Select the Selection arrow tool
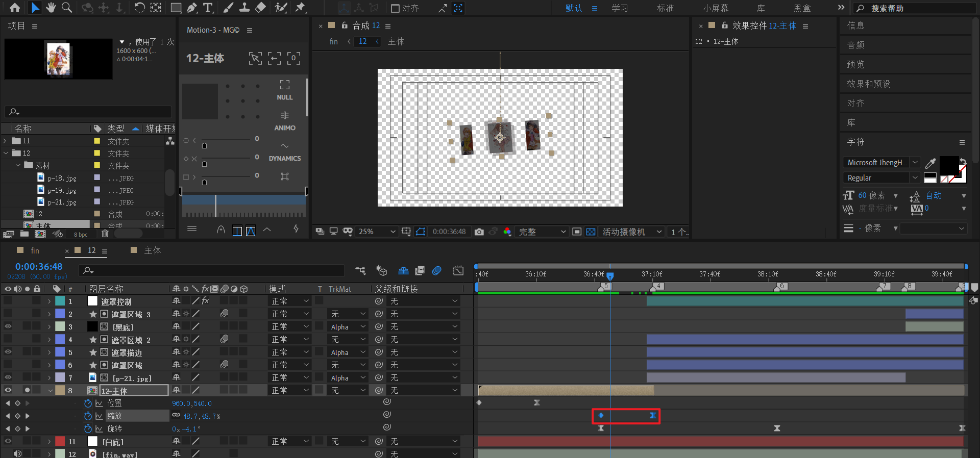980x458 pixels. click(35, 8)
